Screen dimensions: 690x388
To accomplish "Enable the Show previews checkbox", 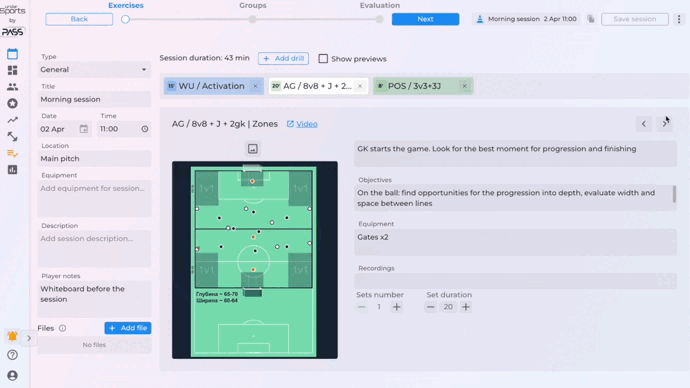I will 323,59.
